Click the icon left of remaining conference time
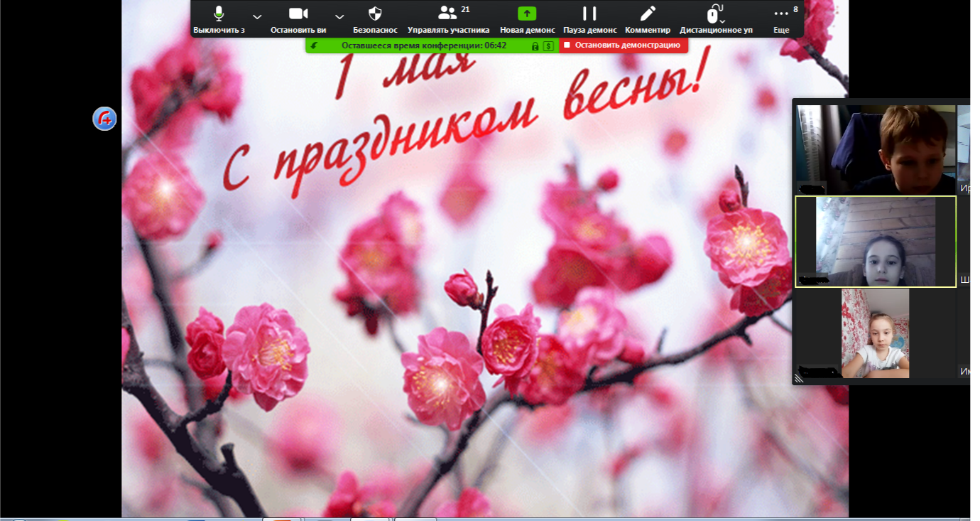 tap(315, 45)
